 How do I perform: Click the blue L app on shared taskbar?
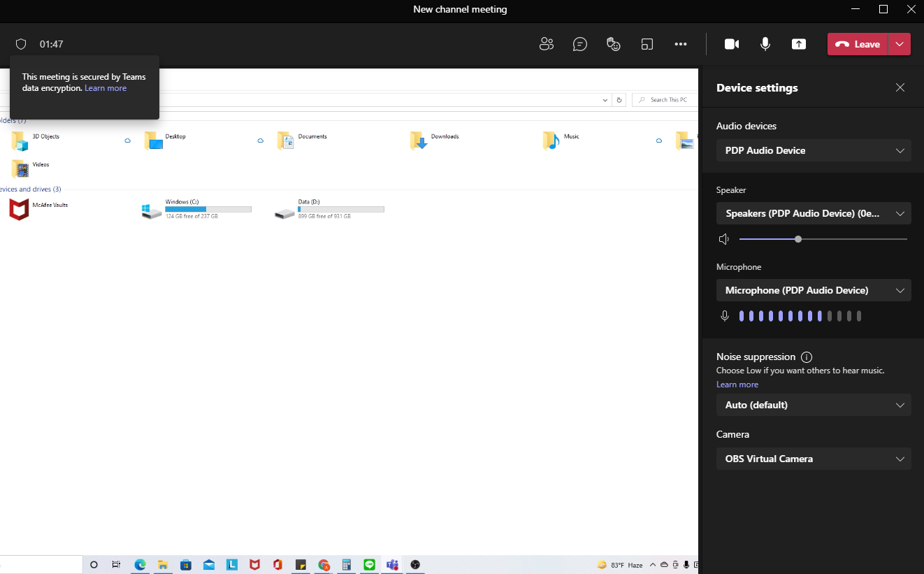232,565
